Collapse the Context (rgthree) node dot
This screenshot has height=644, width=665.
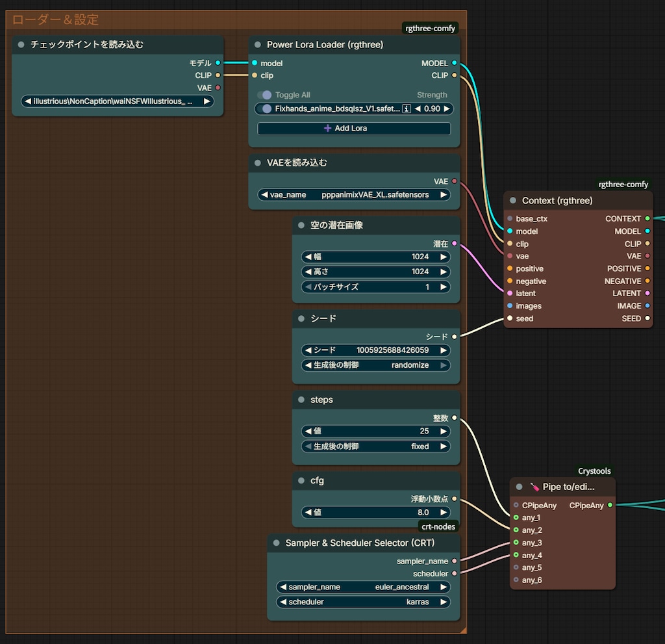point(513,200)
